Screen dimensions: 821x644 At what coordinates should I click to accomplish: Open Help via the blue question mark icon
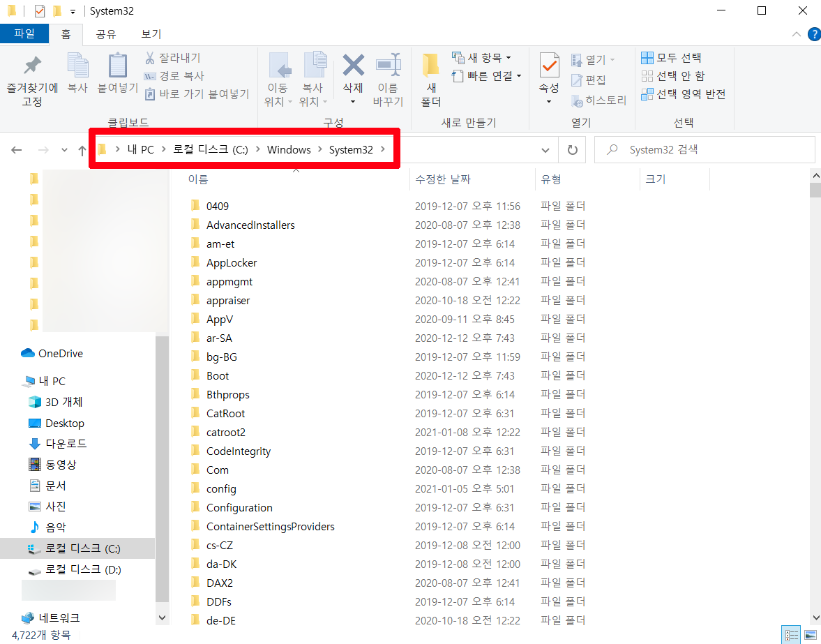(x=814, y=35)
